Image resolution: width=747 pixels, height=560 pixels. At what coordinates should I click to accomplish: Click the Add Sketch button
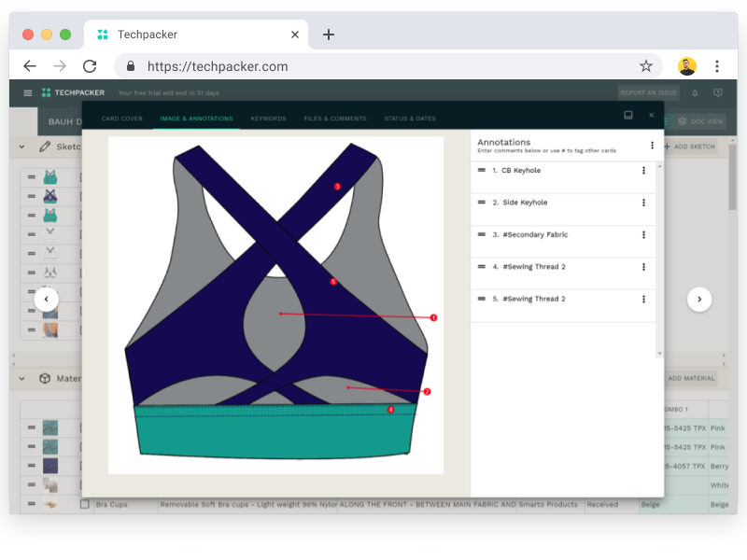(x=690, y=147)
